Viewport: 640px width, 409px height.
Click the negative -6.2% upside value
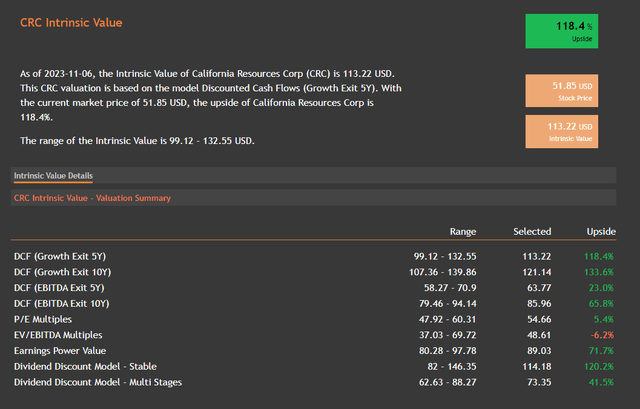(602, 335)
